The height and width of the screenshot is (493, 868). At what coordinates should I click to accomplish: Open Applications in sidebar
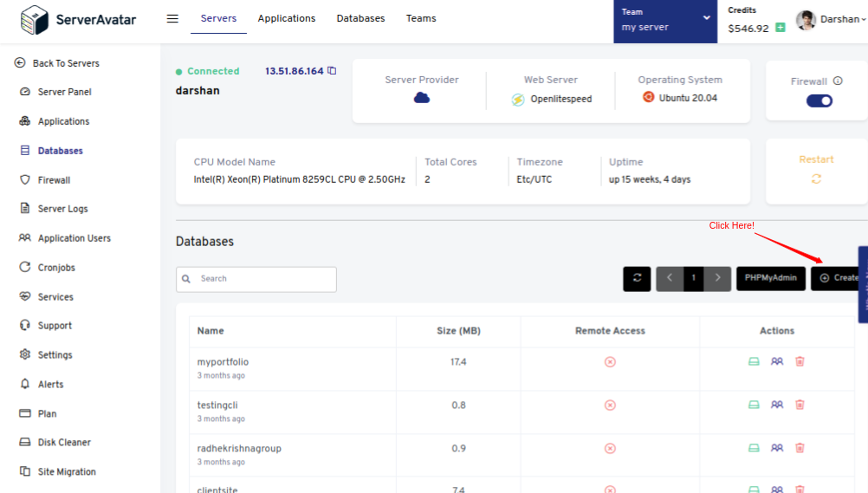coord(55,121)
